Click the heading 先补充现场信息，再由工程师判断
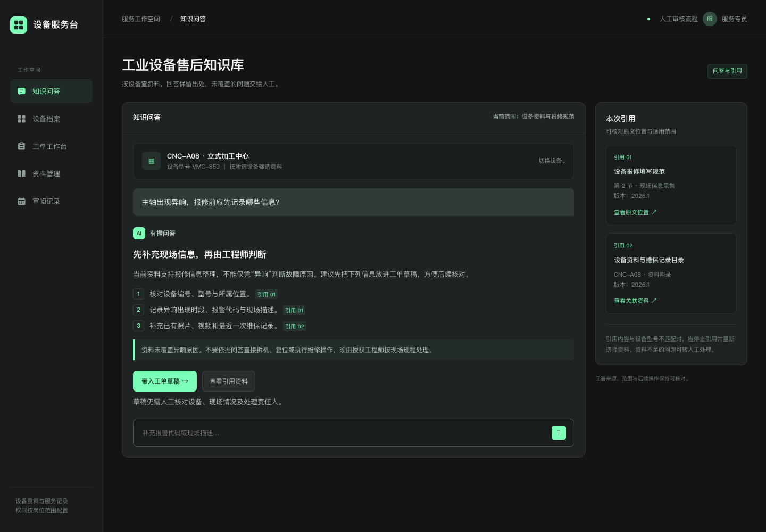Screen dimensions: 766x532 click(x=199, y=255)
